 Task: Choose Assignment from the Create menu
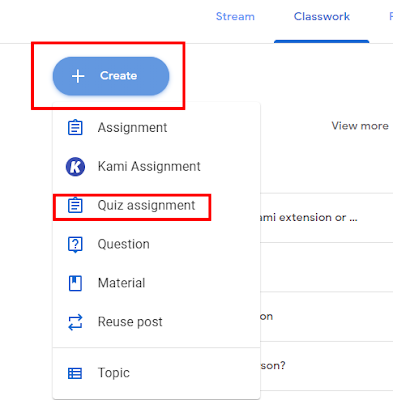click(156, 128)
